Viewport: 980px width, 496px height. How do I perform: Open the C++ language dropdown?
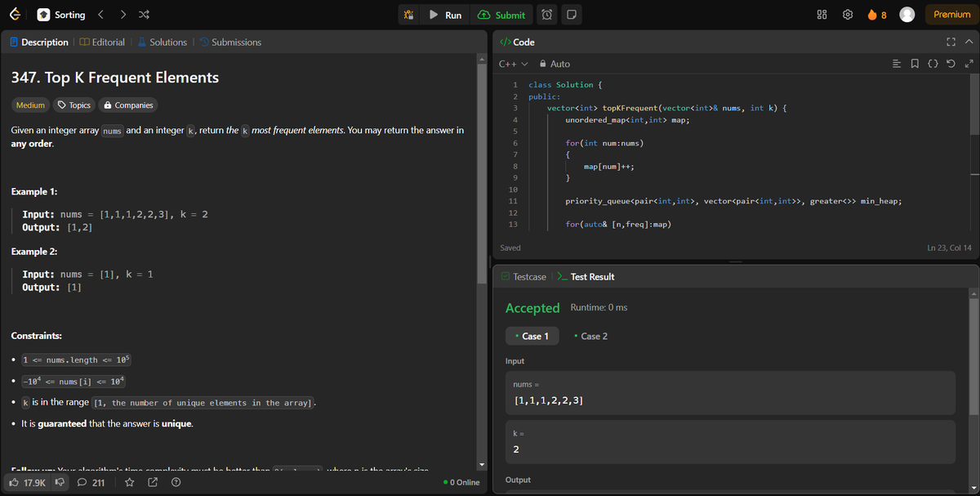[x=507, y=63]
